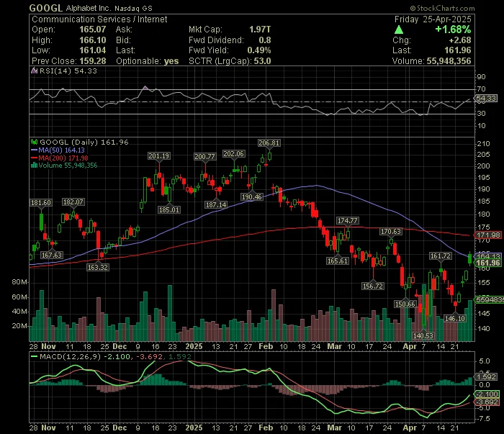The image size is (504, 434).
Task: Click the MACD line tag '-2.100'
Action: click(487, 394)
